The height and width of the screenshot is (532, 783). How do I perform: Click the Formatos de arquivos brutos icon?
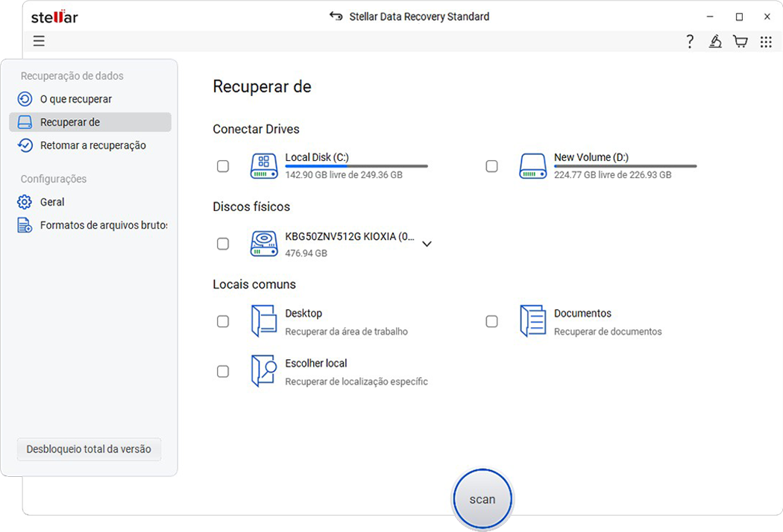25,225
